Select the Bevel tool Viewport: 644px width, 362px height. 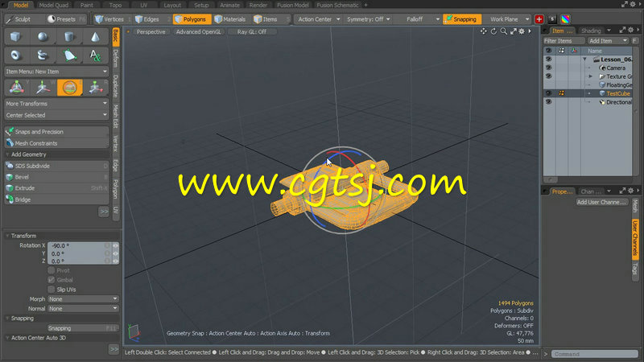[x=56, y=177]
